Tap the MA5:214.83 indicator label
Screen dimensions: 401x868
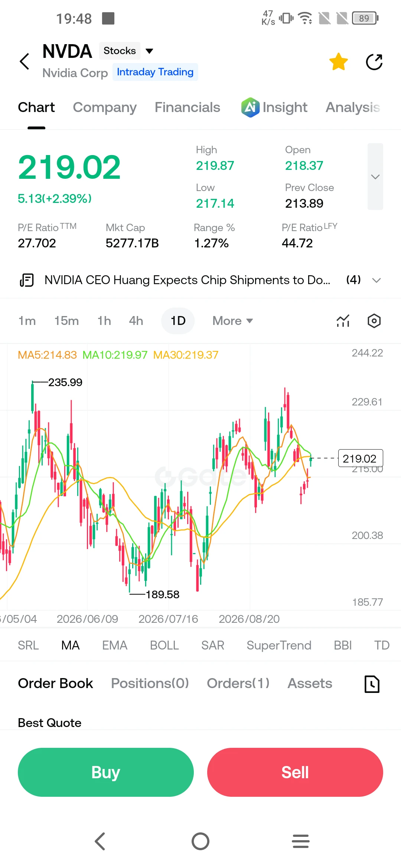coord(47,355)
